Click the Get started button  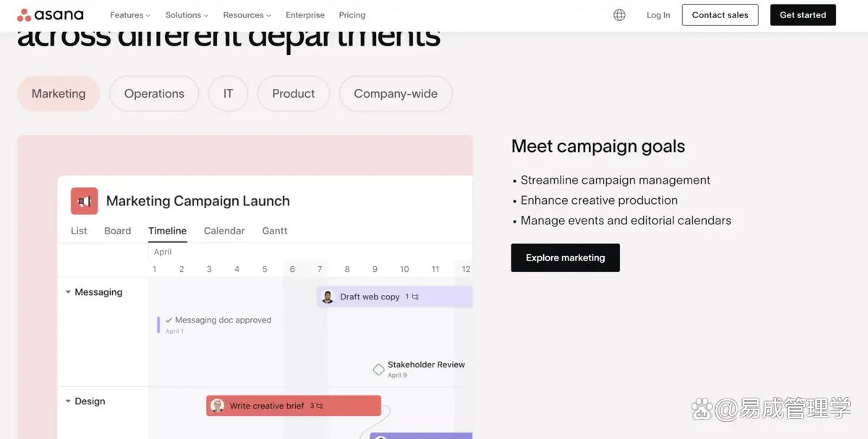tap(803, 15)
